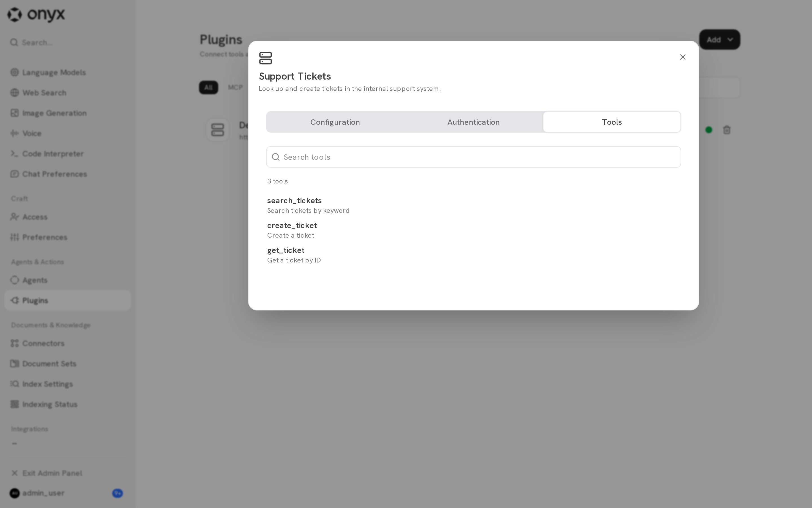The height and width of the screenshot is (508, 812).
Task: Click the '3 tools' count label
Action: click(x=277, y=181)
